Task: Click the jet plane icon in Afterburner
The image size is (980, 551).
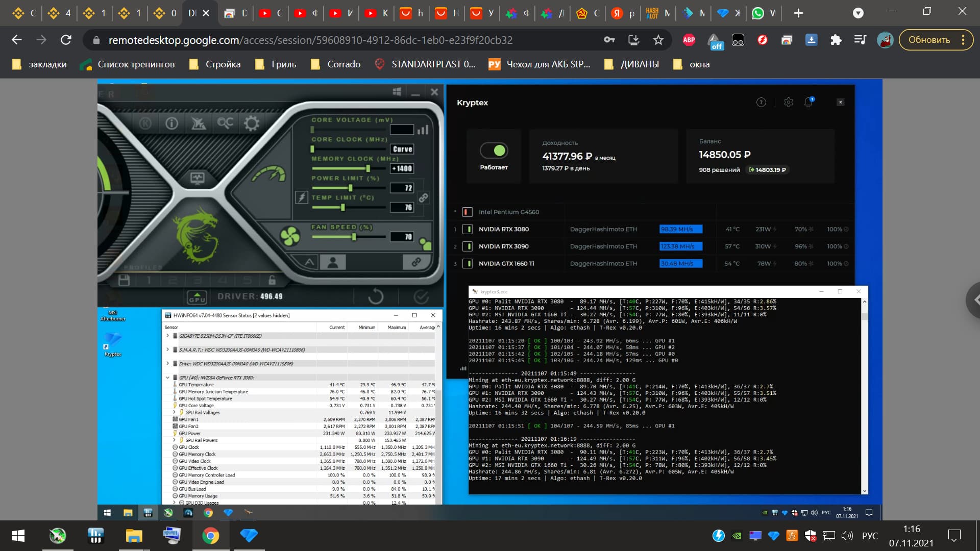Action: [x=198, y=123]
